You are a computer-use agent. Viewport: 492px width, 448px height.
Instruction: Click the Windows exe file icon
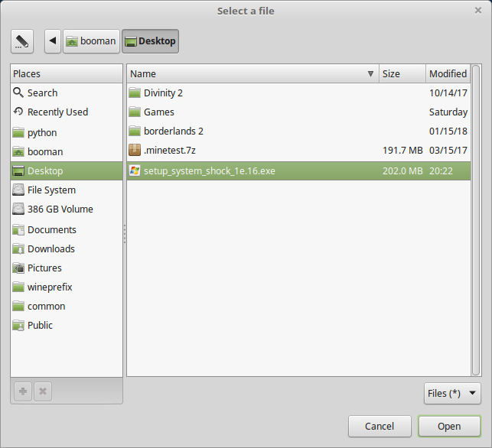(x=135, y=170)
